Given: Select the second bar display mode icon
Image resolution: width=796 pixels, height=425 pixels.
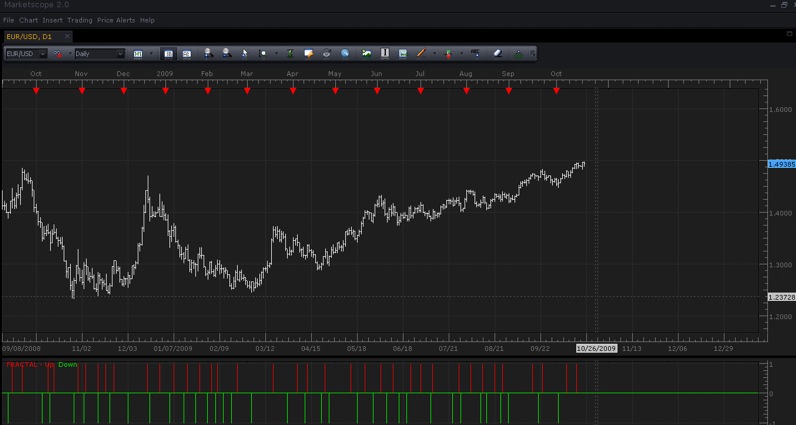Looking at the screenshot, I should [186, 53].
